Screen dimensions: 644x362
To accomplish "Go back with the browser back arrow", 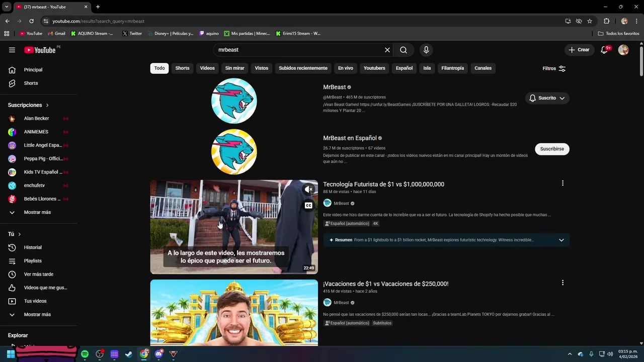I will pyautogui.click(x=7, y=21).
